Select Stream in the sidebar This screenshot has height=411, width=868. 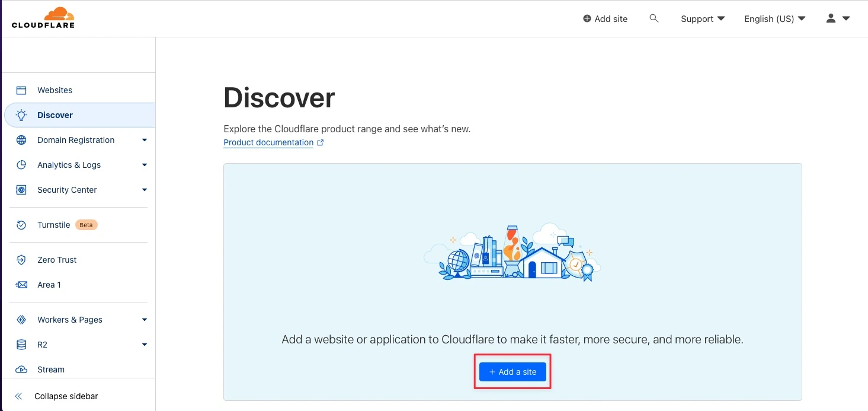pyautogui.click(x=51, y=369)
